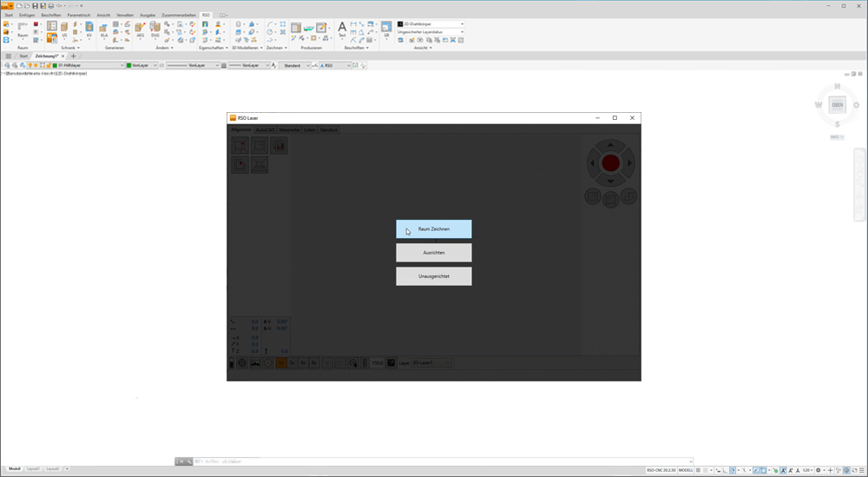Click the AEG icon in Ändern panel

pyautogui.click(x=140, y=31)
